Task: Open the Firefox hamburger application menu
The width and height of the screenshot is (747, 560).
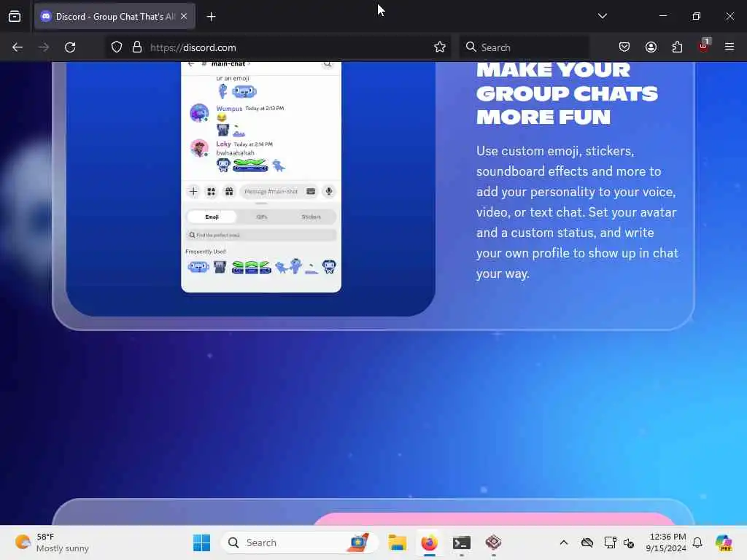Action: [x=729, y=47]
